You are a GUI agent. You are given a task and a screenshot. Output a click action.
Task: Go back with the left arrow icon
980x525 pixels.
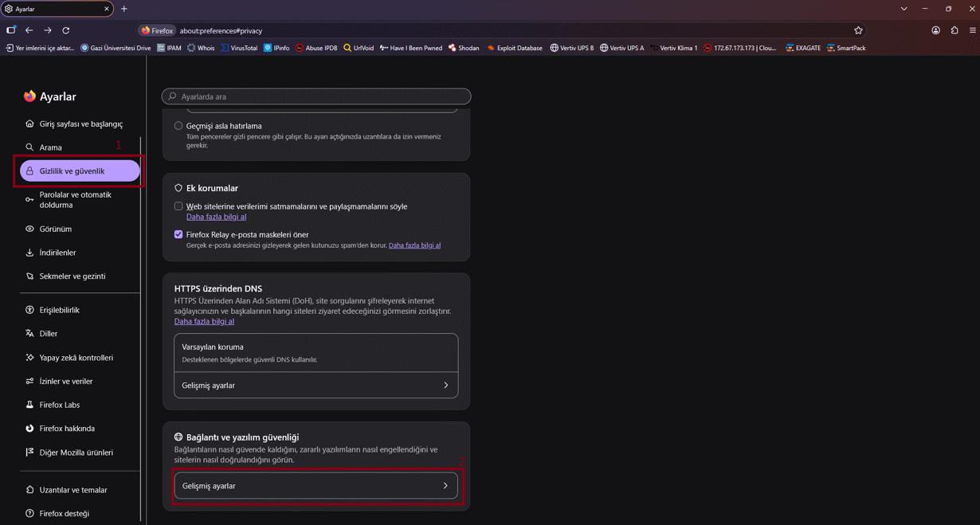pos(29,30)
